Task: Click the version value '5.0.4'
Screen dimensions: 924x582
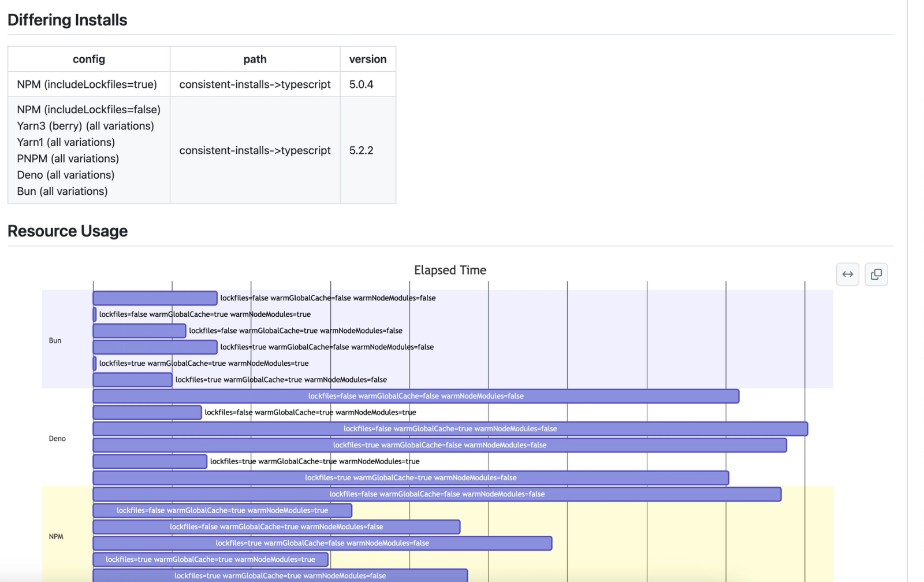Action: [x=361, y=84]
